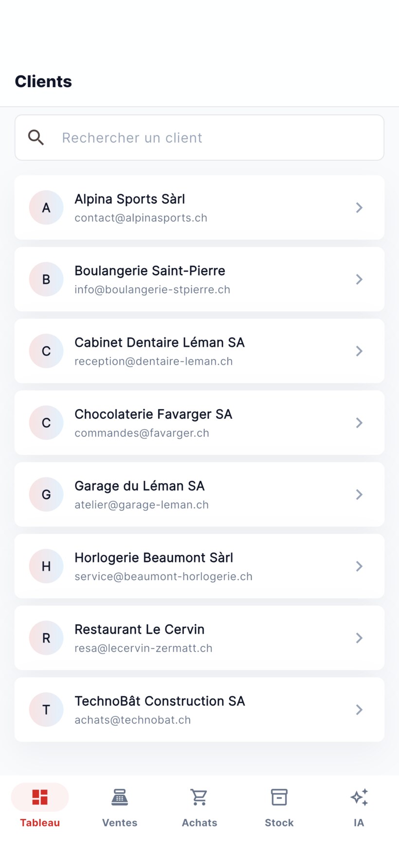Open Cabinet Dentaire Léman SA client name

[x=160, y=342]
